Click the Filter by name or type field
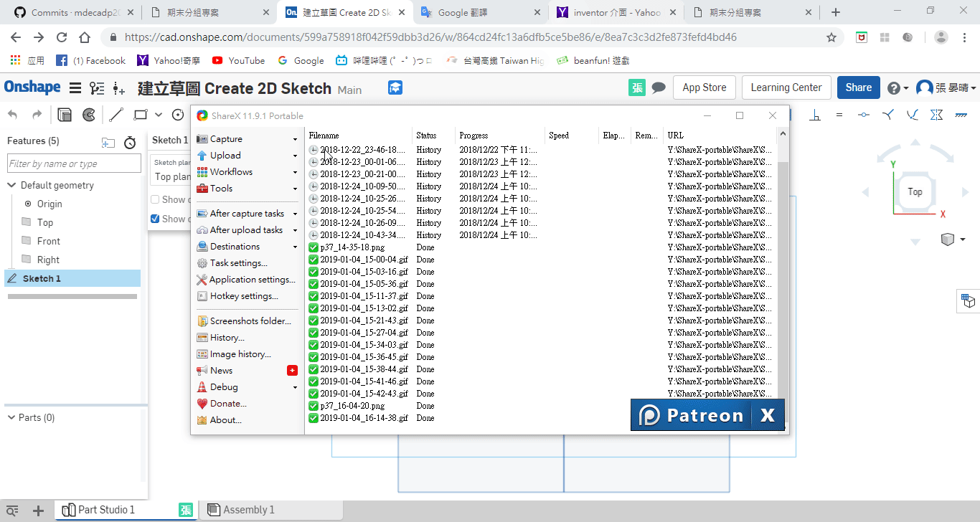Viewport: 980px width, 522px height. 74,163
